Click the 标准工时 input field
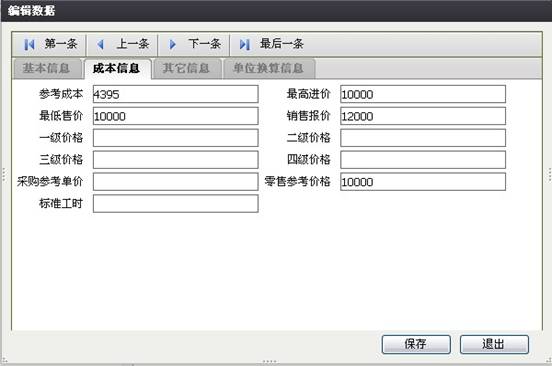 click(176, 204)
